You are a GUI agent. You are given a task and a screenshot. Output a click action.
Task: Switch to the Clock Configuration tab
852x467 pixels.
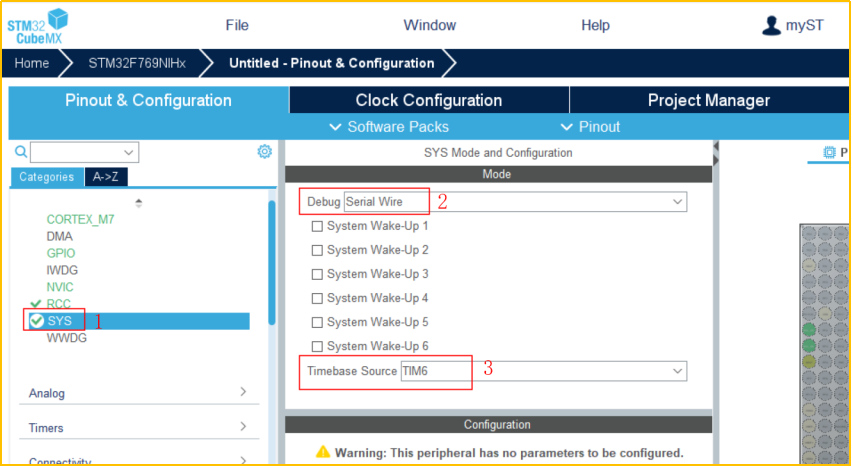pos(428,100)
